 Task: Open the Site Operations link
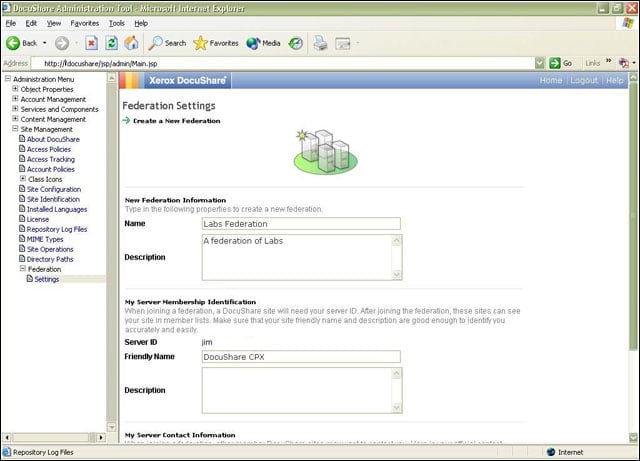click(x=50, y=249)
